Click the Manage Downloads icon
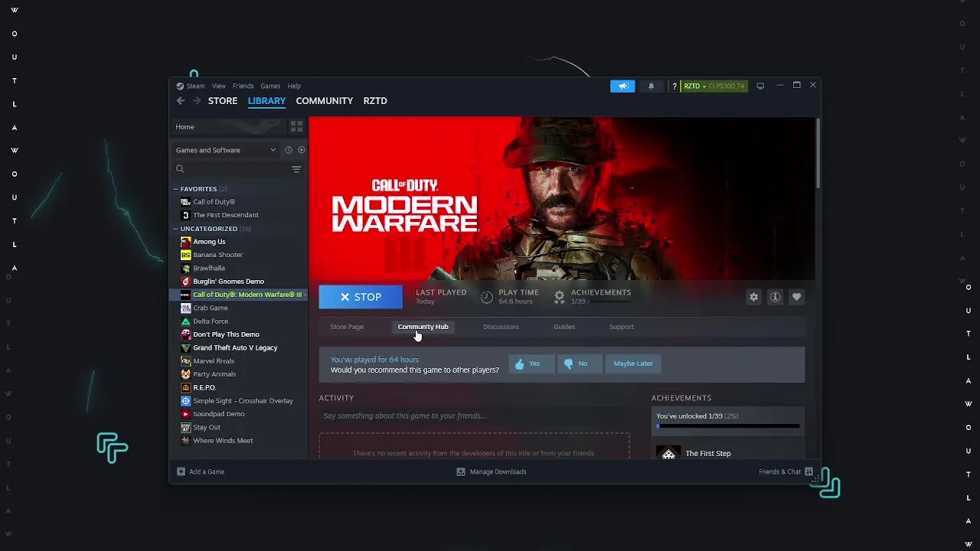 pos(461,472)
